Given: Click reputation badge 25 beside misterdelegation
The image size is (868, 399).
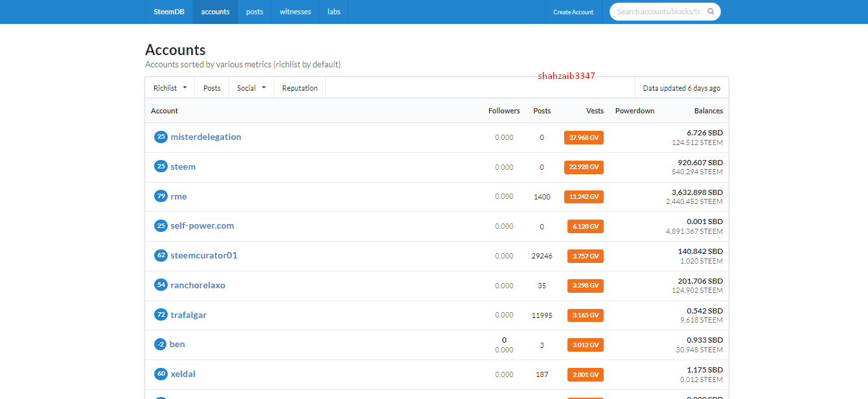Looking at the screenshot, I should point(161,137).
